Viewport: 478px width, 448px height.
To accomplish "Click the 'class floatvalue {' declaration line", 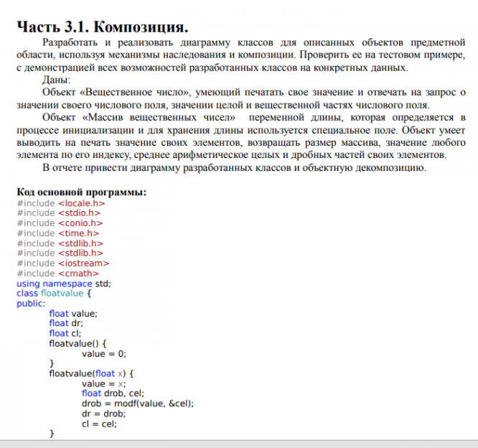I will point(54,294).
